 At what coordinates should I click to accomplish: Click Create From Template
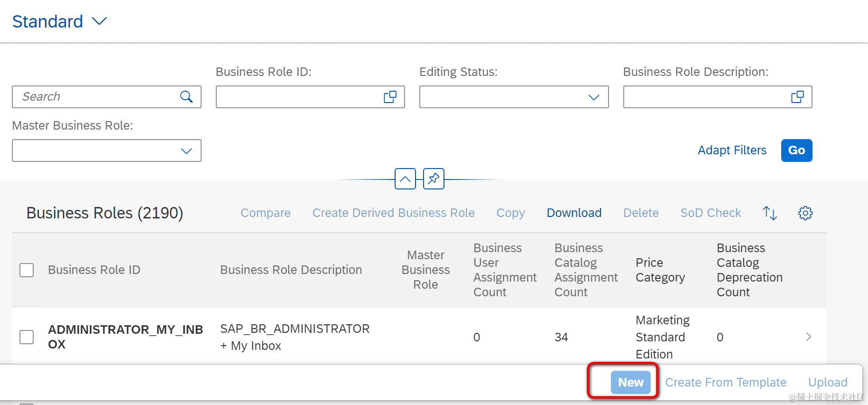(725, 383)
